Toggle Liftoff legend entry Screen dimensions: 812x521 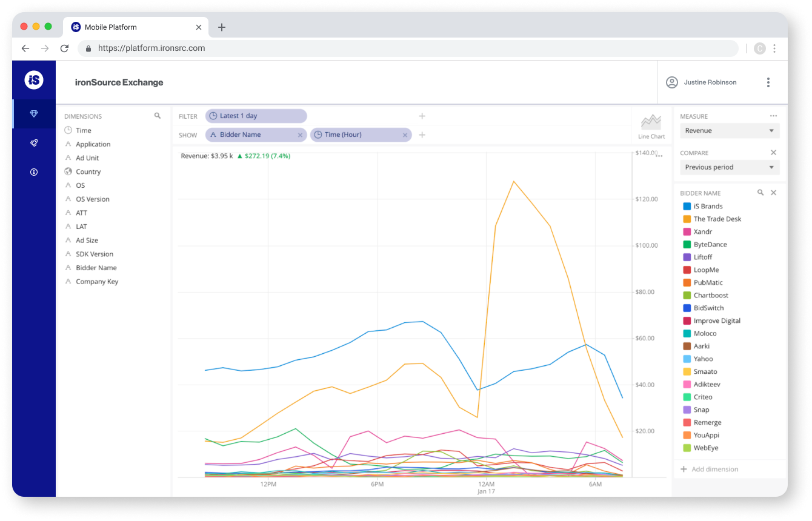pyautogui.click(x=697, y=257)
